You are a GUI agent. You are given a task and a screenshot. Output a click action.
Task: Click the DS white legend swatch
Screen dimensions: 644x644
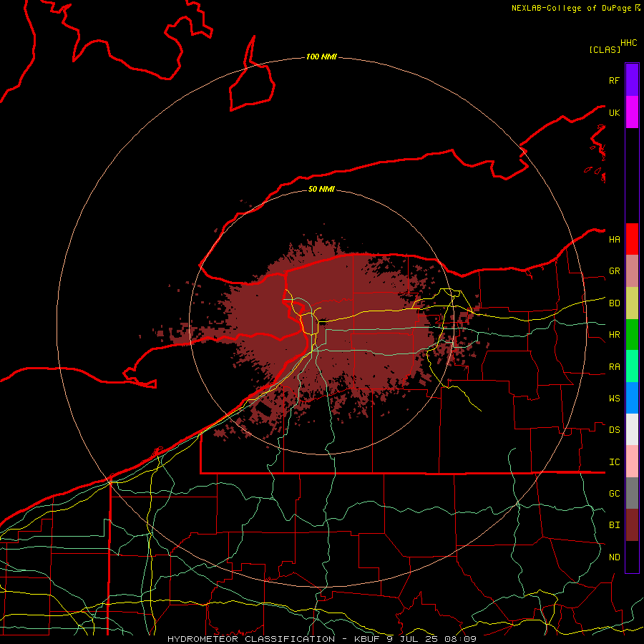pos(632,429)
